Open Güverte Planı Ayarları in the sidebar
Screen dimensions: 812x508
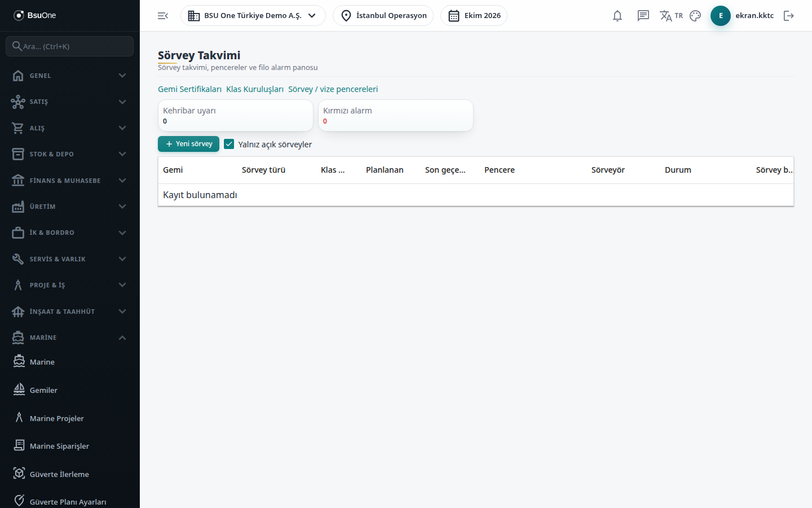point(70,502)
